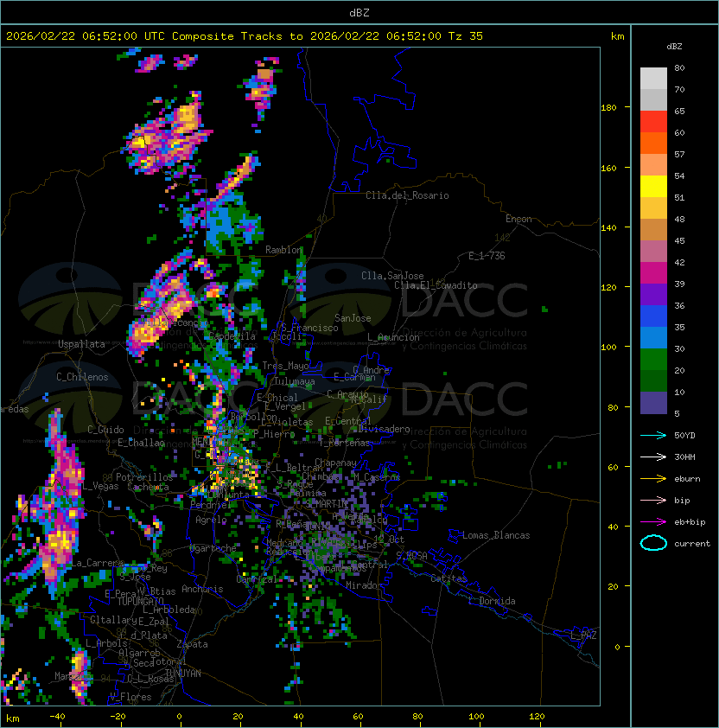This screenshot has height=728, width=719.
Task: Click the cyan 'current' ellipse symbol
Action: (x=653, y=543)
